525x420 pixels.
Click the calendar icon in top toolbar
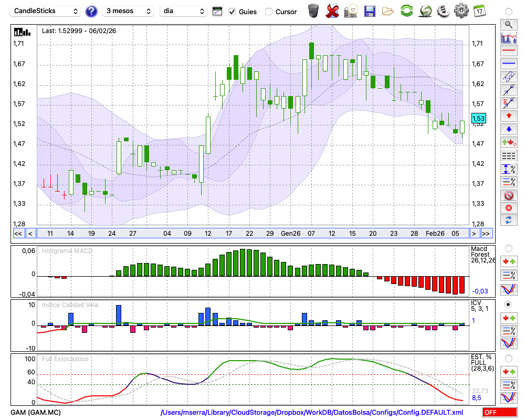(x=479, y=10)
